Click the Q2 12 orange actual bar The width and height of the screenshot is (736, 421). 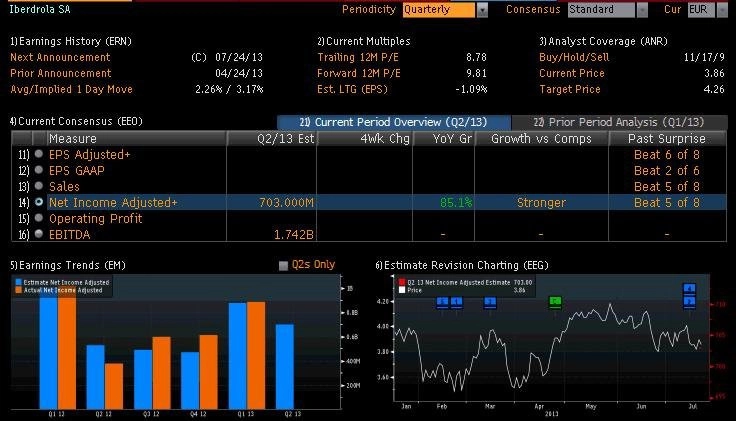[114, 386]
